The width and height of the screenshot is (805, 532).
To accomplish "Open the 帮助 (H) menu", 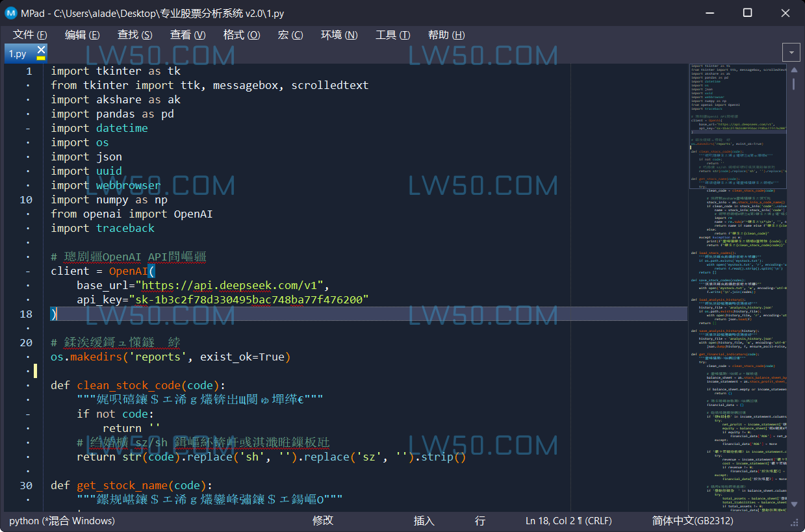I will 446,35.
